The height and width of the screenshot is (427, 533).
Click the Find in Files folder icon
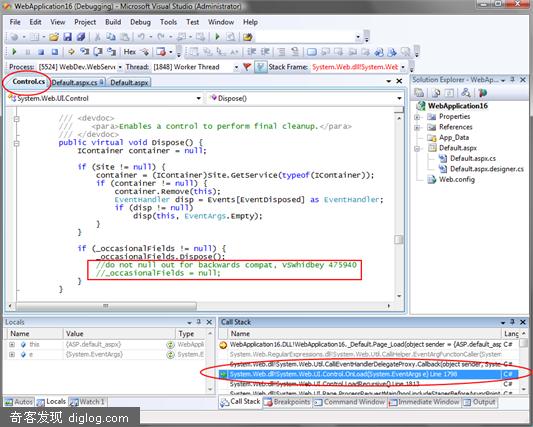click(247, 37)
